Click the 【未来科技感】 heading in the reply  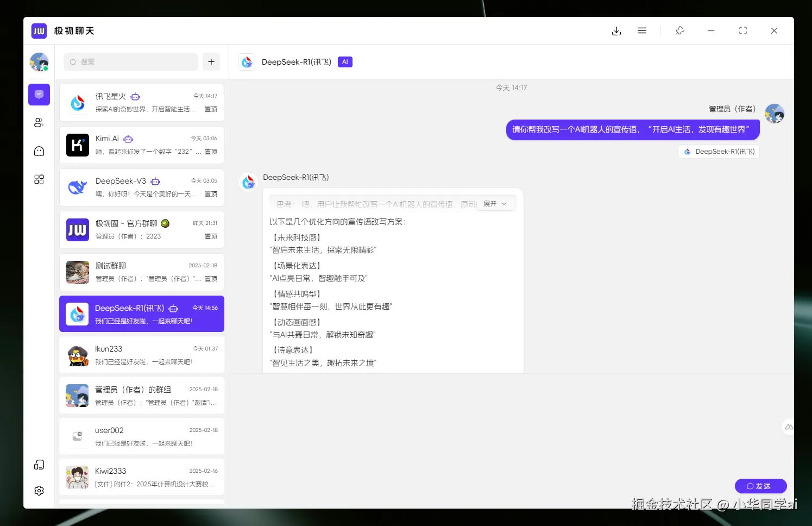[x=297, y=237]
